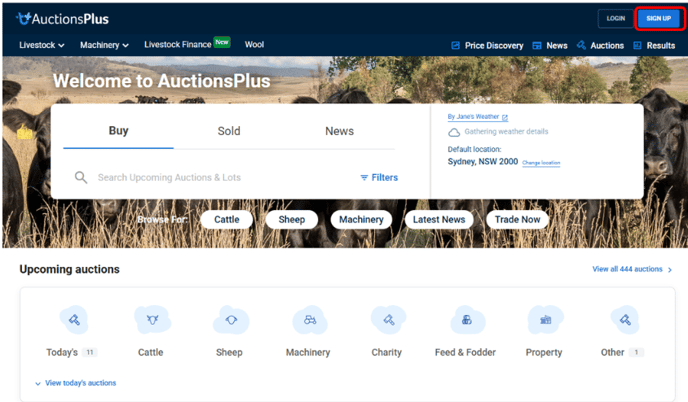Screen dimensions: 688x402
Task: Open Today's auctions category icon
Action: 74,320
